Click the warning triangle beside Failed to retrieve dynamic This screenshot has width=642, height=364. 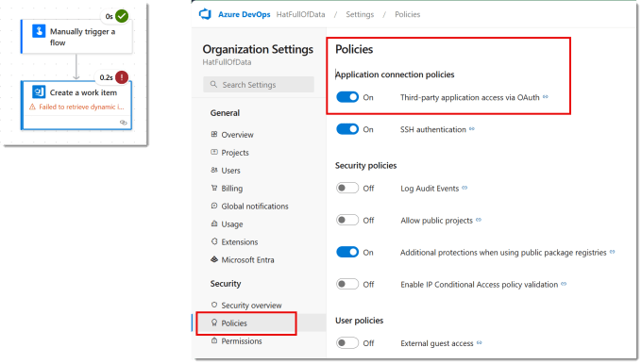coord(32,107)
